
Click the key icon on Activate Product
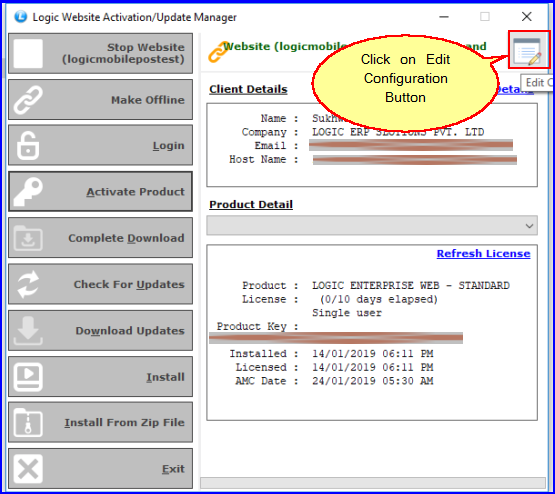(x=28, y=191)
